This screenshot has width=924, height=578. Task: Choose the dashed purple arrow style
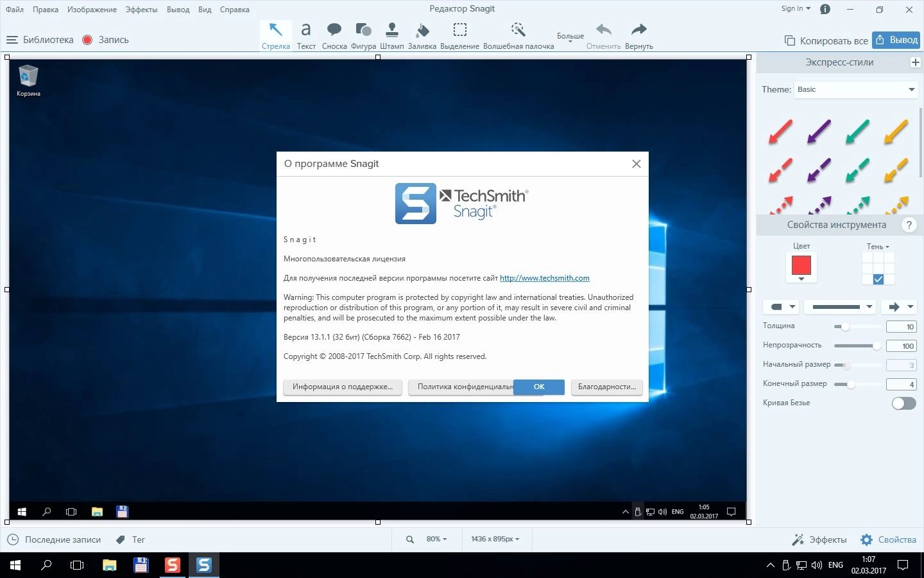[x=819, y=170]
